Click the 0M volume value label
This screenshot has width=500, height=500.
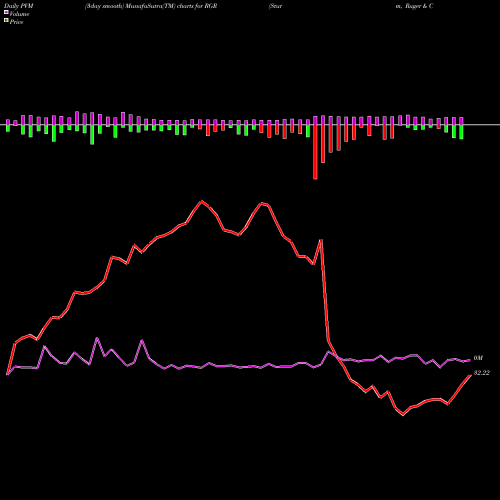(x=478, y=358)
